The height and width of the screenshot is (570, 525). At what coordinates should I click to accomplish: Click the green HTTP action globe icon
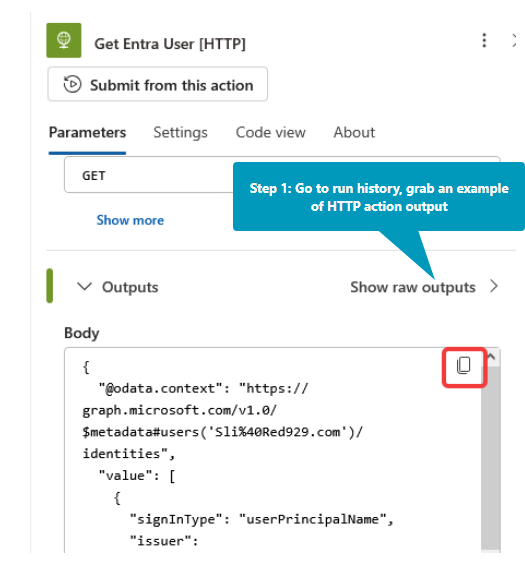pos(64,40)
